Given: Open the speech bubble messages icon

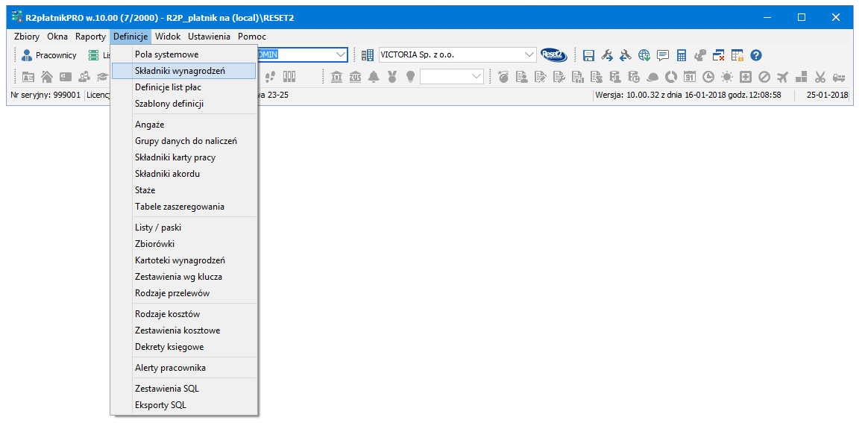Looking at the screenshot, I should (x=663, y=55).
